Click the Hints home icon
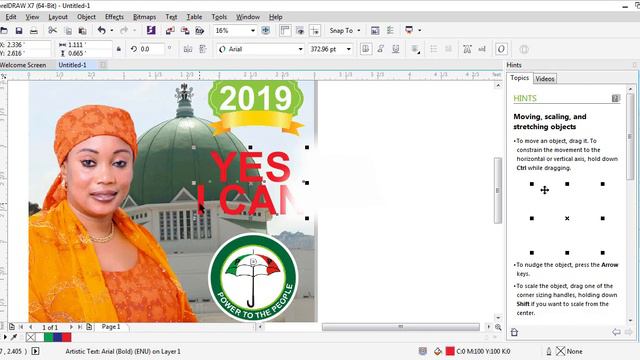640x360 pixels. tap(514, 332)
